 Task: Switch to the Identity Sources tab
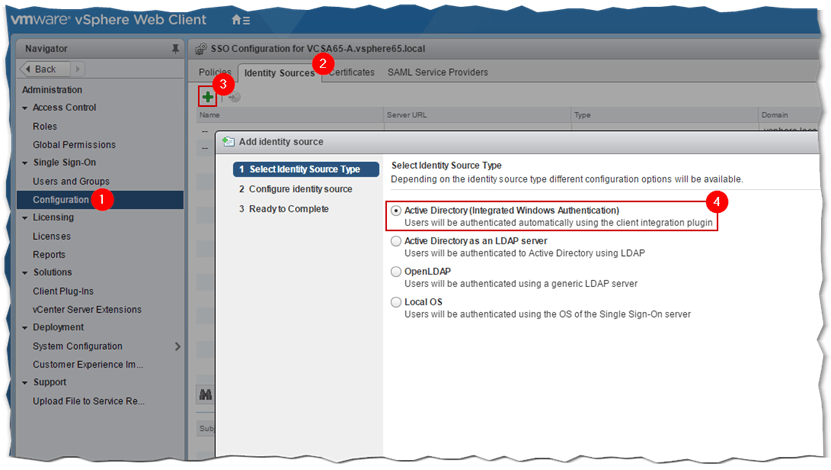pyautogui.click(x=279, y=73)
